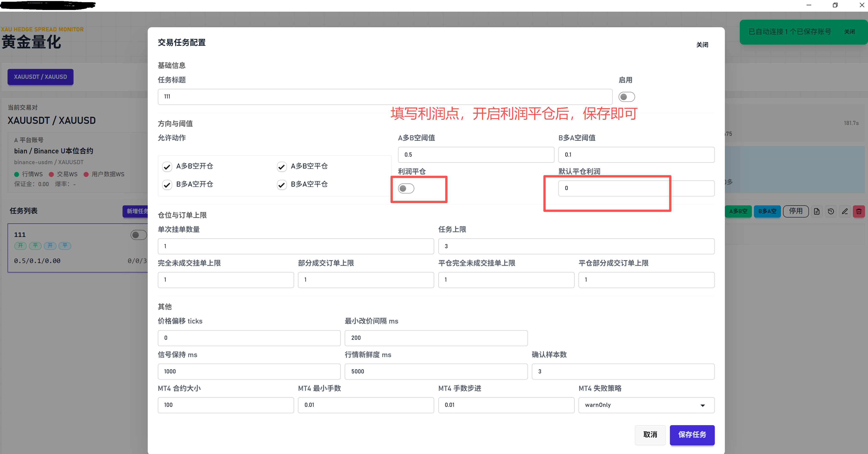Focus the A多B空阈值 input
This screenshot has width=868, height=454.
point(476,155)
